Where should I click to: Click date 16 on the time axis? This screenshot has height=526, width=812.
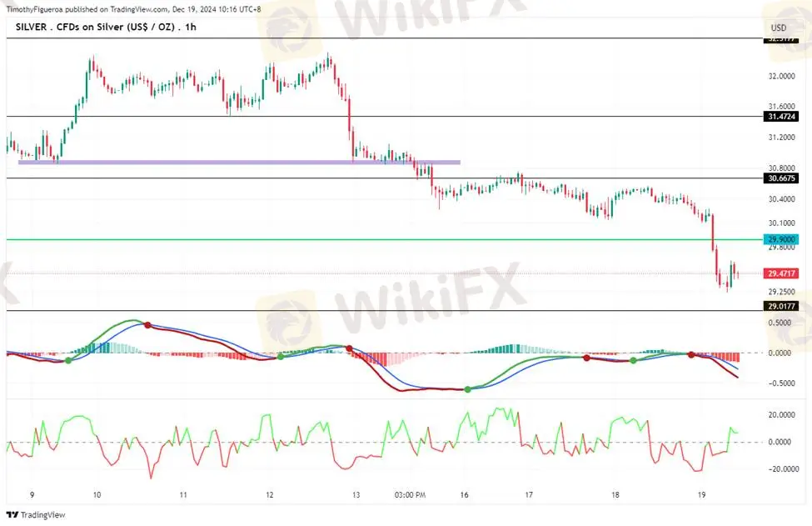click(x=464, y=495)
